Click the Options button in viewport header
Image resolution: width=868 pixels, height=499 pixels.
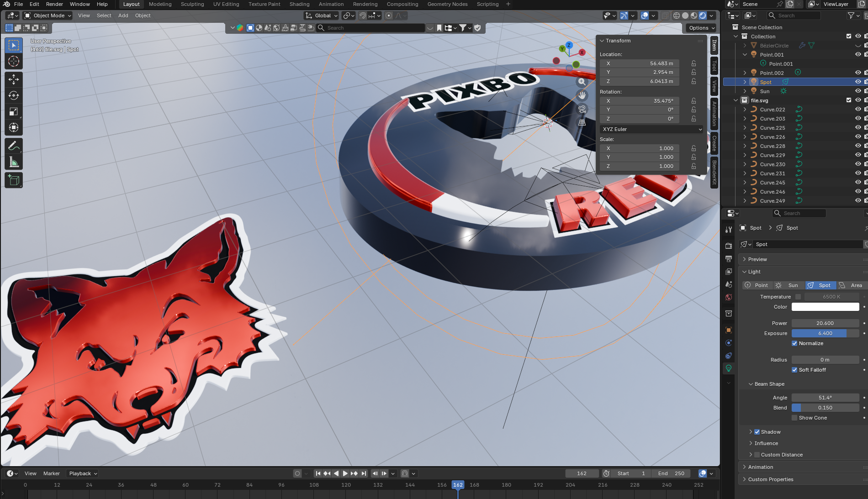pos(701,28)
